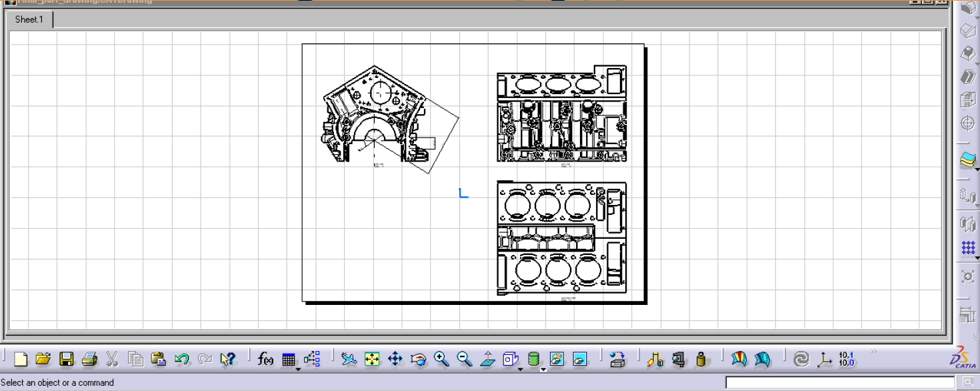Fit all drawing views in the window
Image resolution: width=980 pixels, height=391 pixels.
point(372,360)
